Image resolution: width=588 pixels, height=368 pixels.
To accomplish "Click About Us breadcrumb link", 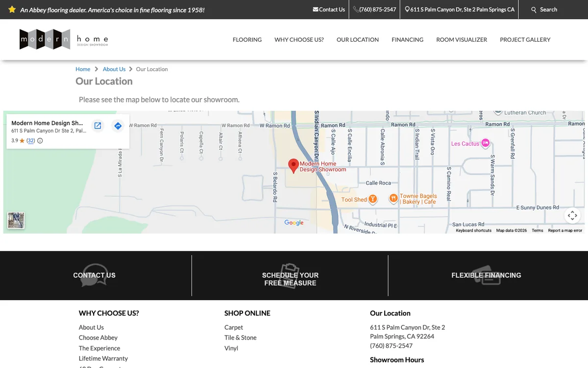I will tap(114, 69).
